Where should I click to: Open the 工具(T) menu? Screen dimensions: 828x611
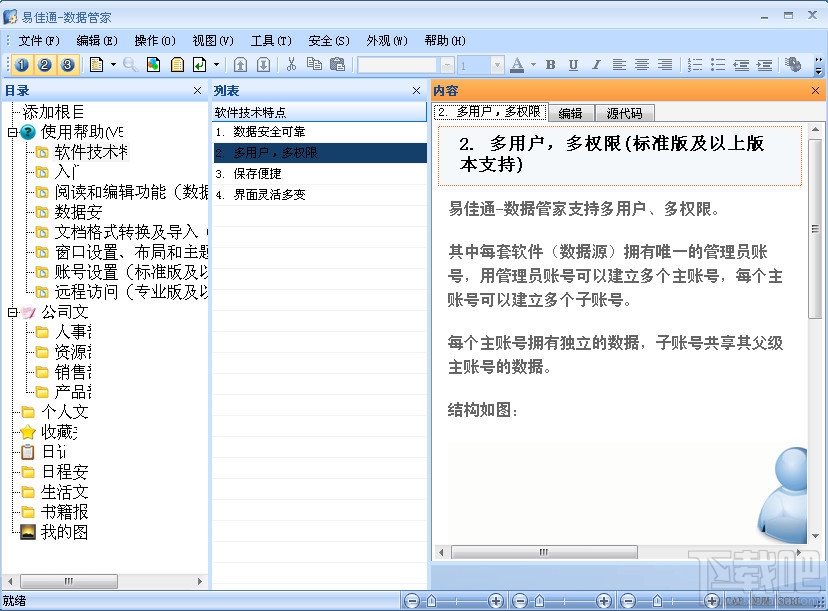point(271,41)
